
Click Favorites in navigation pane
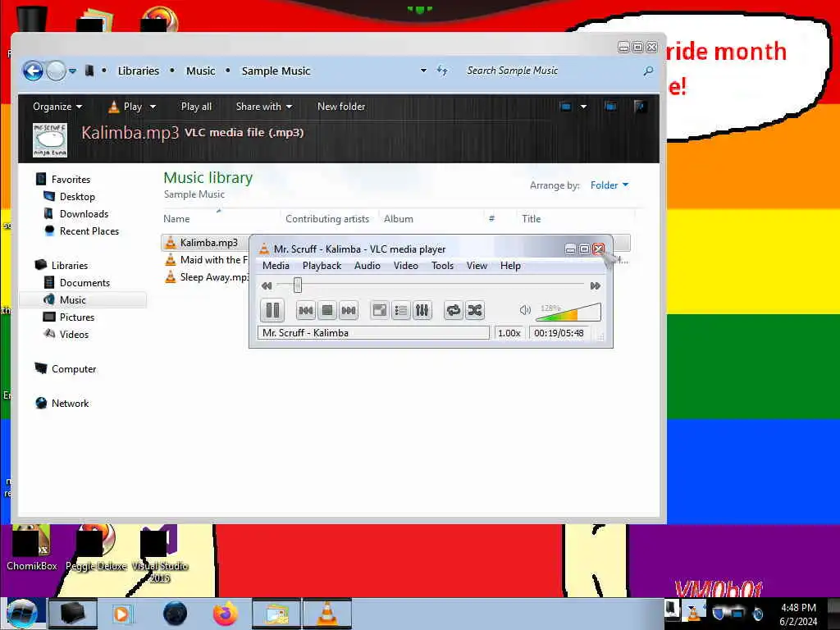coord(71,180)
